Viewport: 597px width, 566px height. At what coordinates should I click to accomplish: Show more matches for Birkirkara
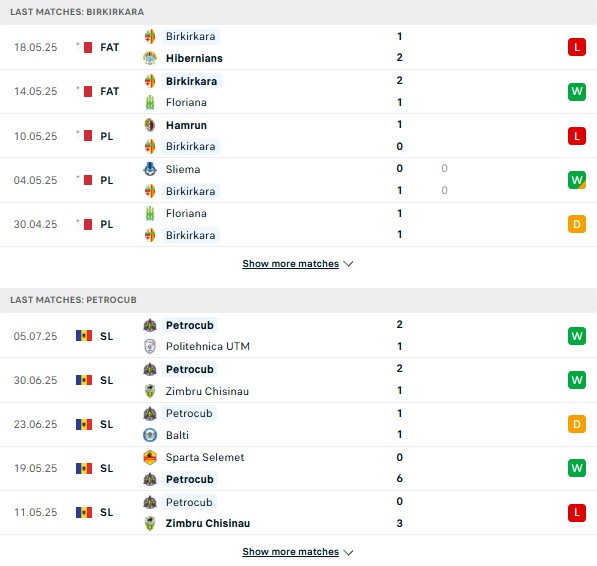(x=291, y=264)
